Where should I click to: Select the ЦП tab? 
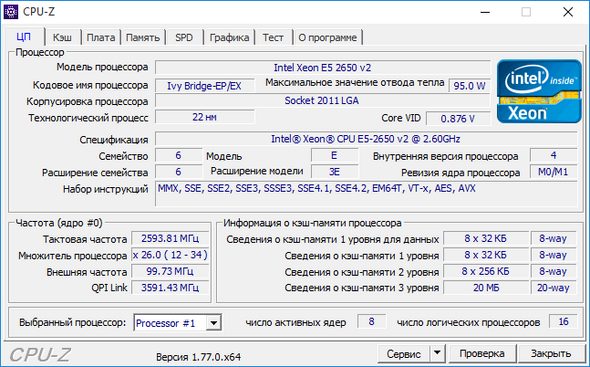(24, 37)
